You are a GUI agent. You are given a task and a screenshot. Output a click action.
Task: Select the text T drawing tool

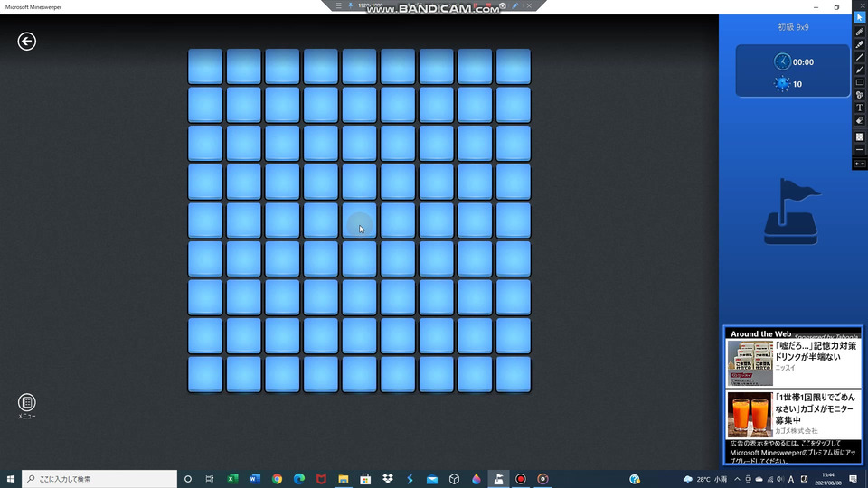pos(860,108)
